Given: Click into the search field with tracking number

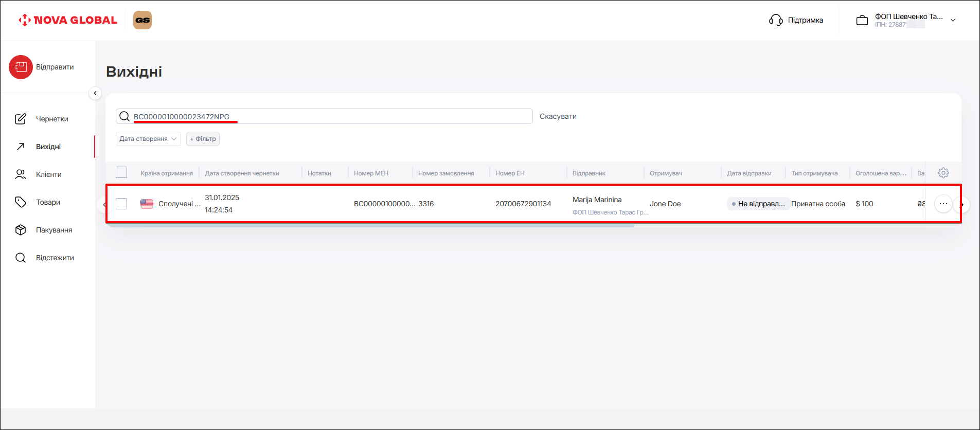Looking at the screenshot, I should point(329,116).
